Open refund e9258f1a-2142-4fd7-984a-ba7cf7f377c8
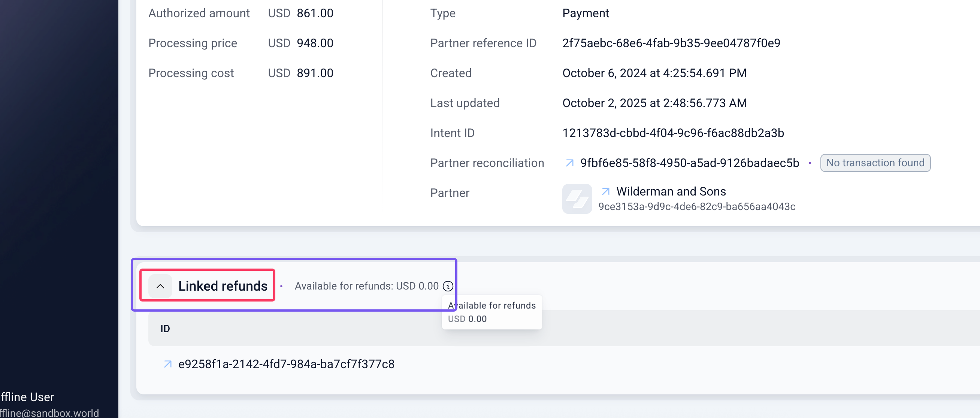This screenshot has width=980, height=418. click(286, 364)
